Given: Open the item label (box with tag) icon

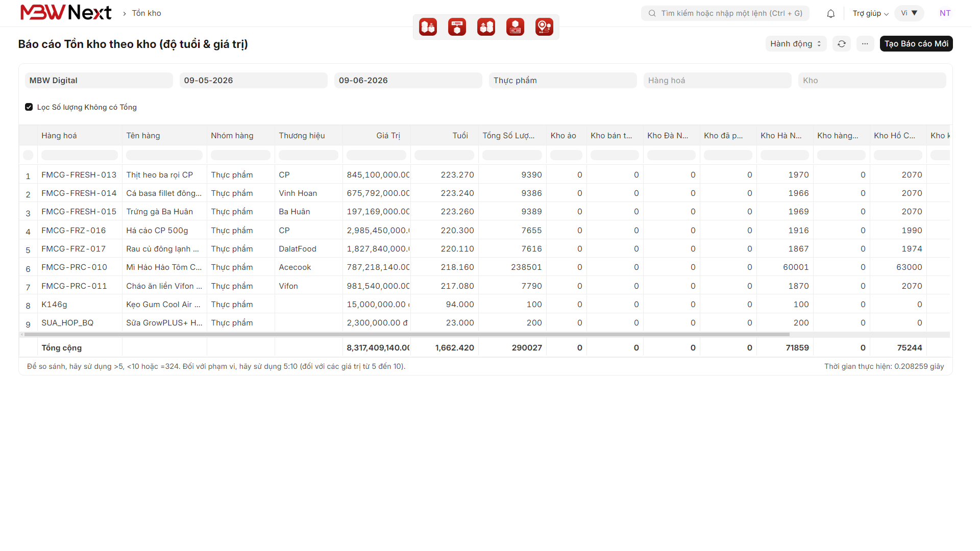Looking at the screenshot, I should point(457,27).
